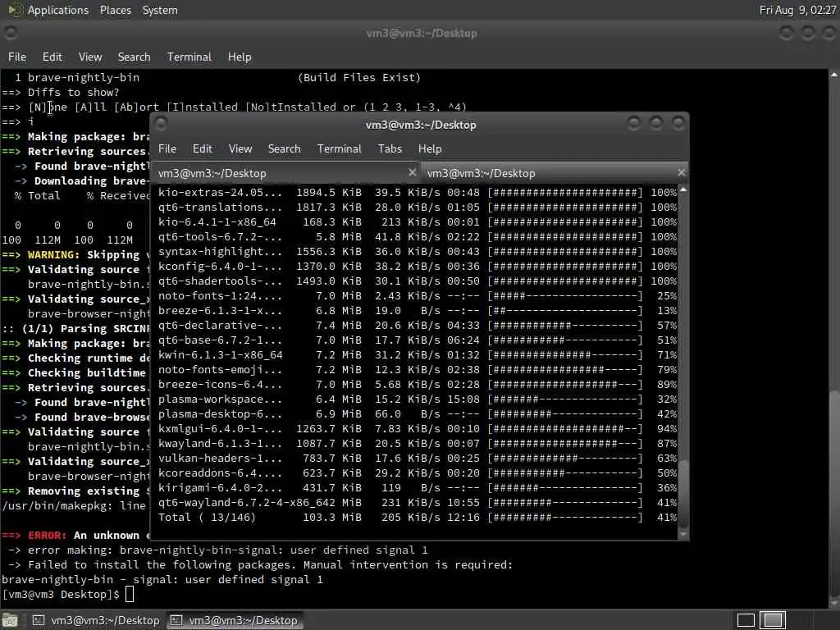
Task: Close the first terminal tab
Action: [x=412, y=172]
